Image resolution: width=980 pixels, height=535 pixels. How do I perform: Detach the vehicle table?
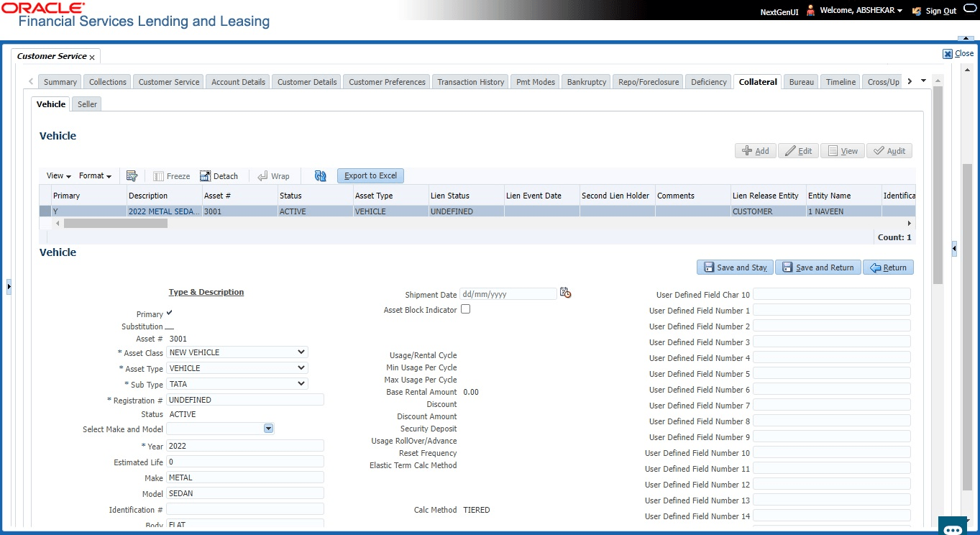click(x=219, y=176)
